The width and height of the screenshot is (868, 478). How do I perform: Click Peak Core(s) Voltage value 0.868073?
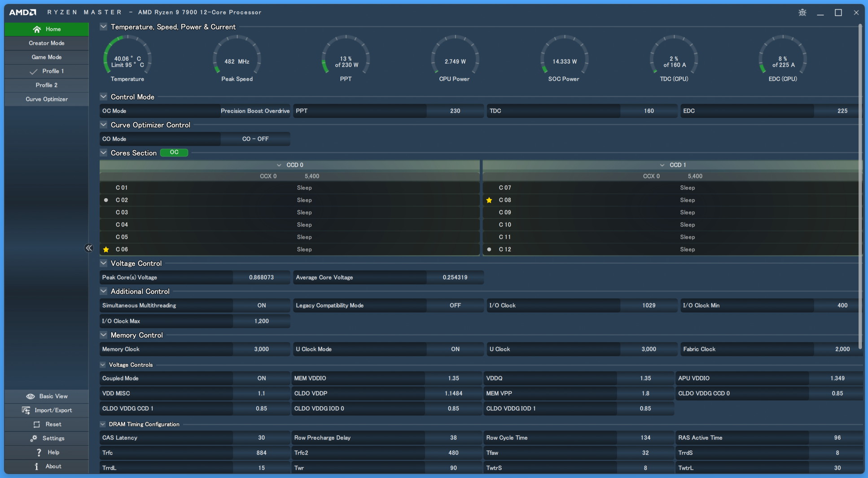tap(262, 278)
